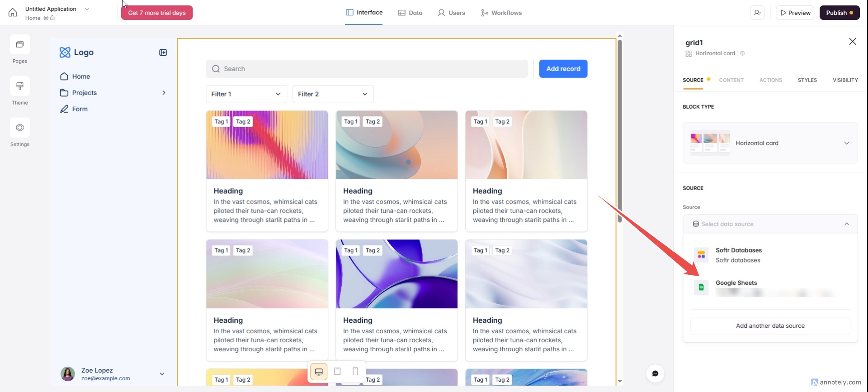This screenshot has height=392, width=868.
Task: Open the STYLES tab
Action: (x=807, y=80)
